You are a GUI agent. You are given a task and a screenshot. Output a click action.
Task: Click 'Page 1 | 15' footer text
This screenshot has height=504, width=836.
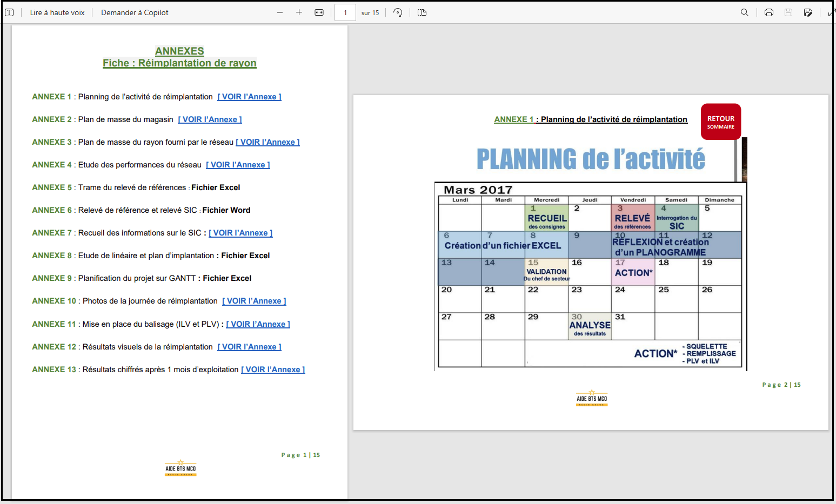[x=300, y=455]
